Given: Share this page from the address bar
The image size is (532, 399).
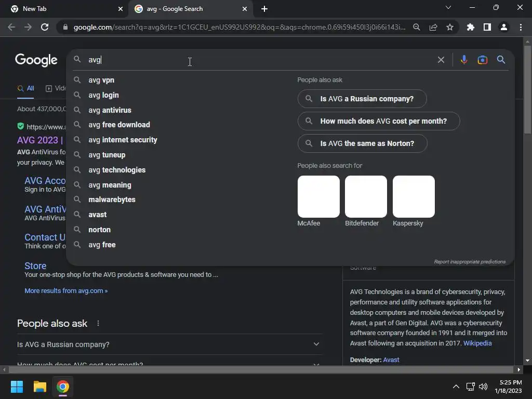Looking at the screenshot, I should point(433,27).
